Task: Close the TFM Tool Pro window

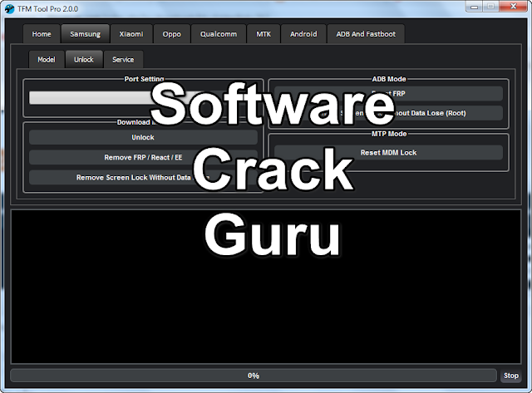Action: [x=514, y=7]
